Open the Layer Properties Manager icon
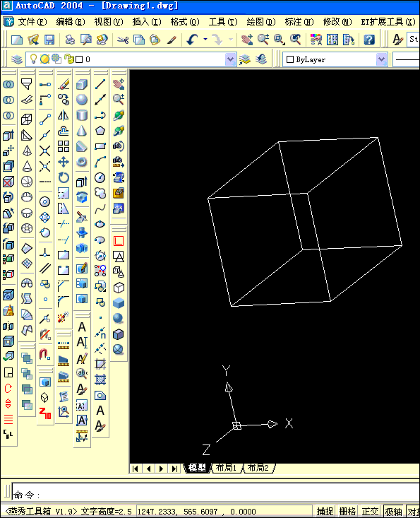Screen dimensions: 420x518 pyautogui.click(x=16, y=59)
